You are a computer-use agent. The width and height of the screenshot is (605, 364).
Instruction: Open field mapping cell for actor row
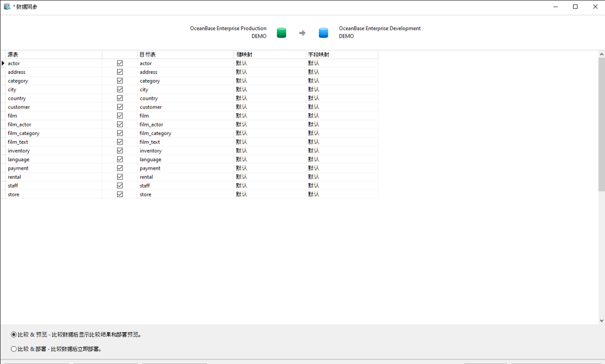pyautogui.click(x=342, y=63)
